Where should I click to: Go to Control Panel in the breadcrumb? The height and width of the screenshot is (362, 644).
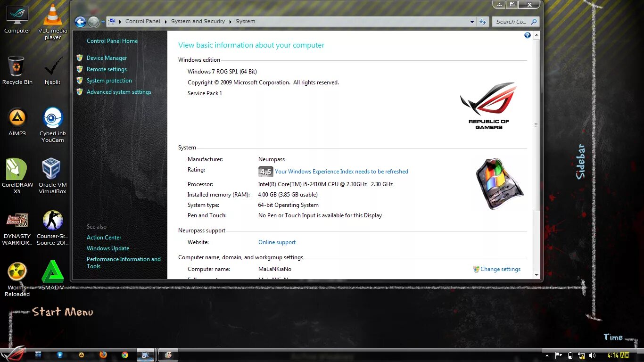[143, 22]
